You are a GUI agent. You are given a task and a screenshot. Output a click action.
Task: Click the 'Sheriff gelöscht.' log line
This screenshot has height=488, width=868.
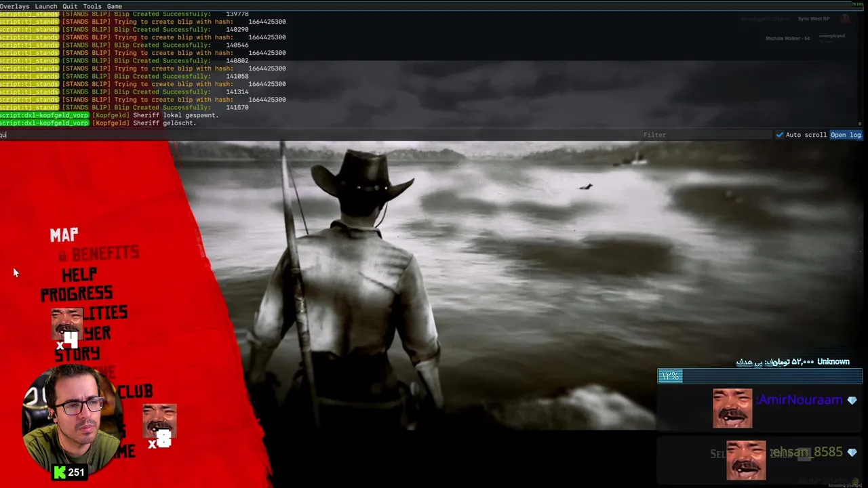click(x=165, y=123)
